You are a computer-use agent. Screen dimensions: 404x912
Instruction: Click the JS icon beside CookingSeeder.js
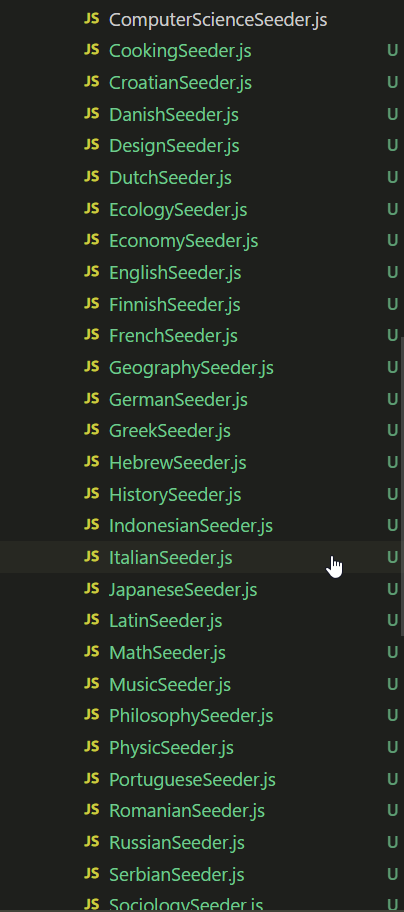91,51
